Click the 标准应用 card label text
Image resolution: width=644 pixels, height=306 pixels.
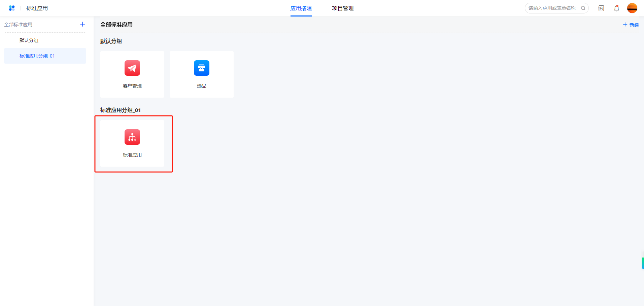132,155
